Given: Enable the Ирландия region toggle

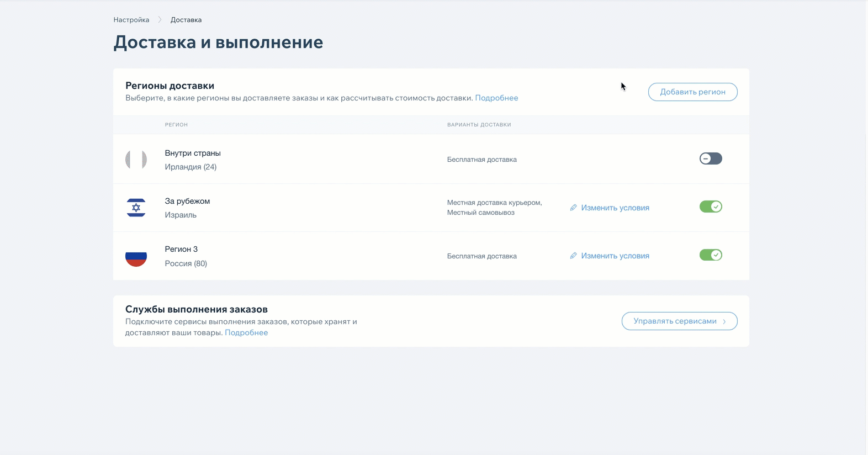Looking at the screenshot, I should [x=710, y=159].
